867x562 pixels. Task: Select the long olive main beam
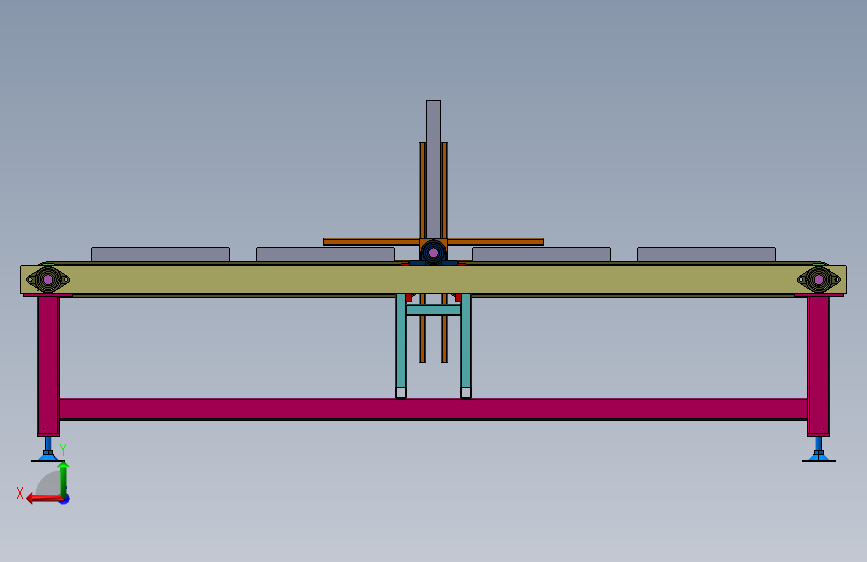point(434,279)
